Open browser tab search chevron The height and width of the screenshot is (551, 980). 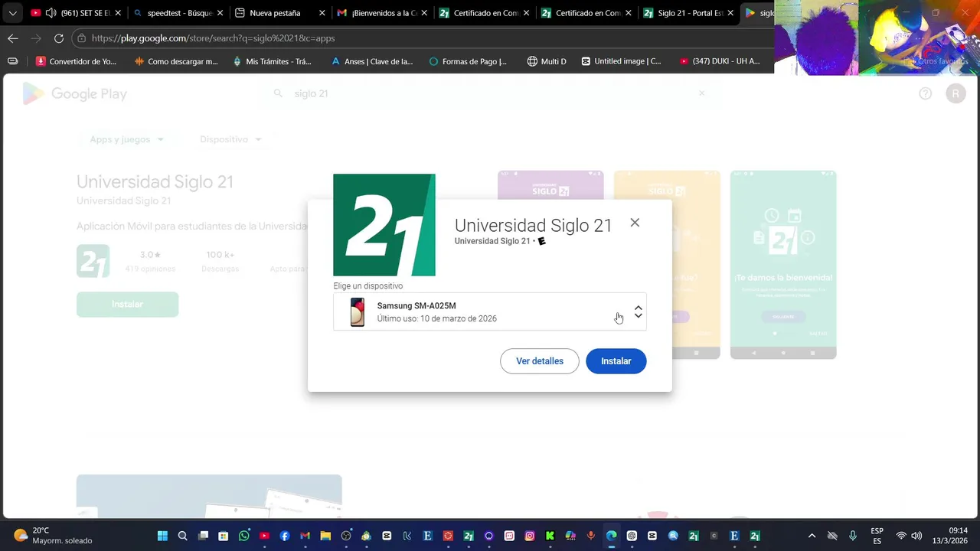tap(12, 13)
